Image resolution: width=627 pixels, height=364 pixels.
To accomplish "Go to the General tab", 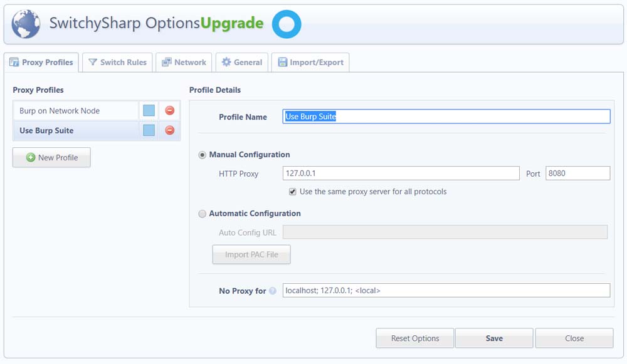I will (242, 62).
